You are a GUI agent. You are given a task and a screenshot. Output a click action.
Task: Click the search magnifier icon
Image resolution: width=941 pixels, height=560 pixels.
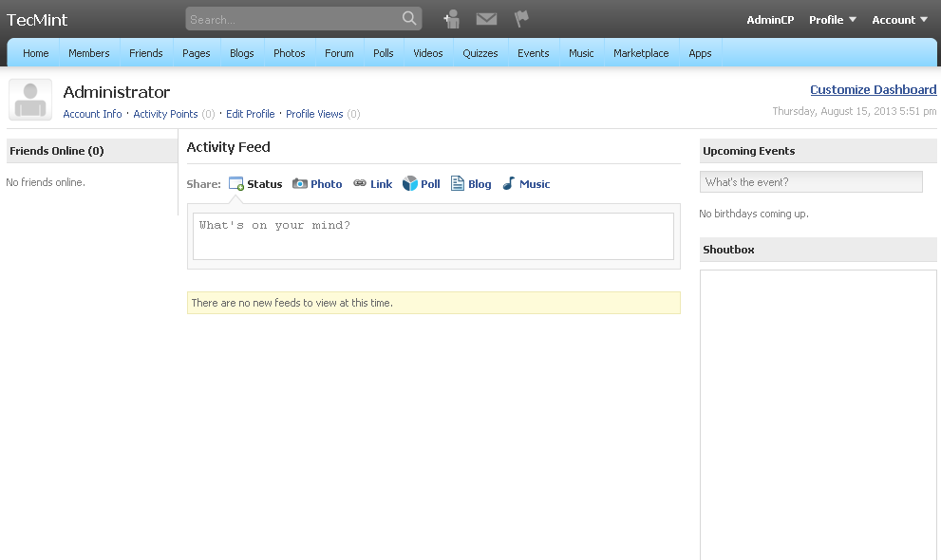(409, 19)
